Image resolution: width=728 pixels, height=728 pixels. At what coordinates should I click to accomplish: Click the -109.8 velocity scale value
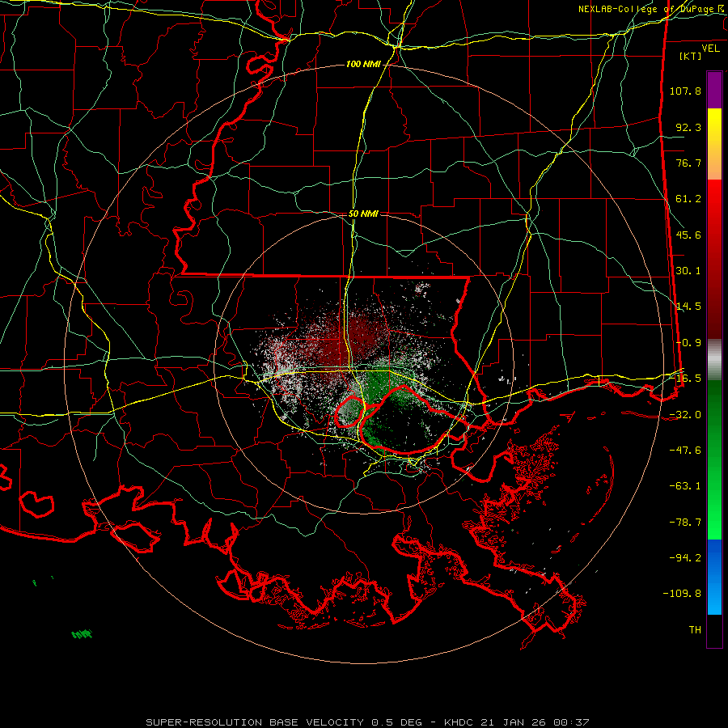click(682, 594)
